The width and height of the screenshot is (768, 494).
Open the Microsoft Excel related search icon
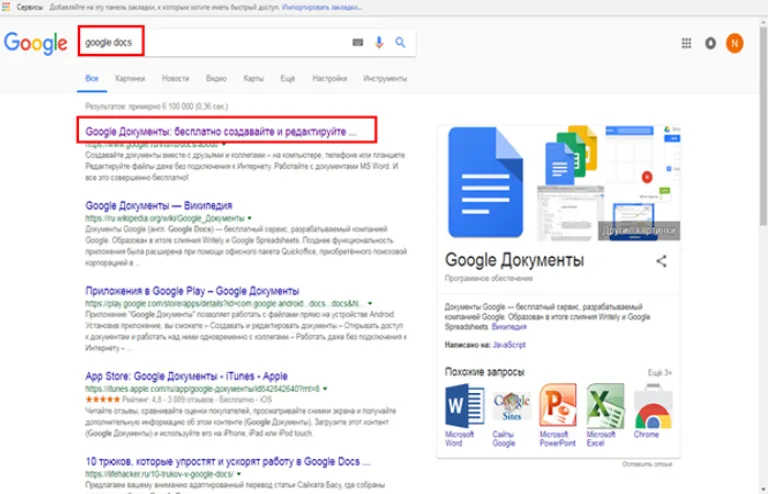[x=605, y=405]
